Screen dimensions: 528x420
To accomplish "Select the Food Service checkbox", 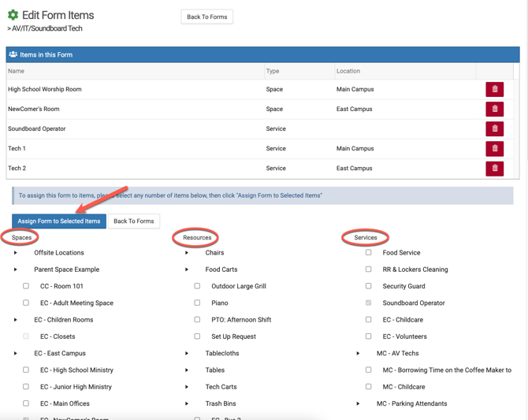I will click(368, 253).
